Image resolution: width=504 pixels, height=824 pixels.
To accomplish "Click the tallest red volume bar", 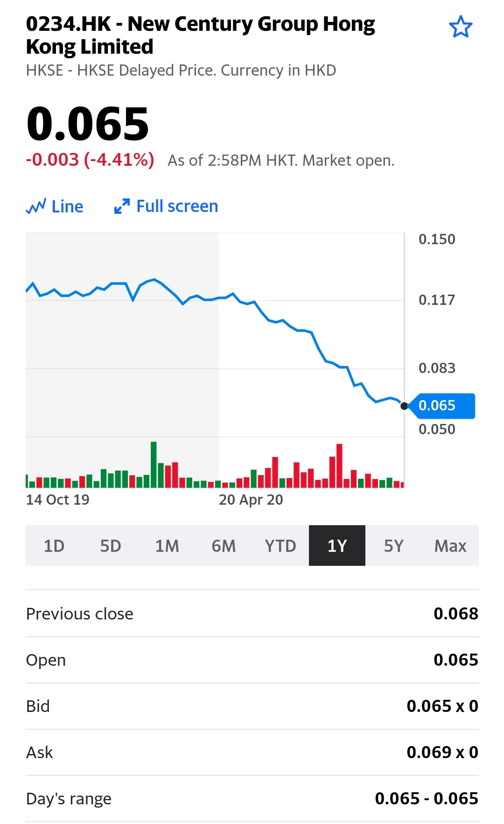I will 339,465.
